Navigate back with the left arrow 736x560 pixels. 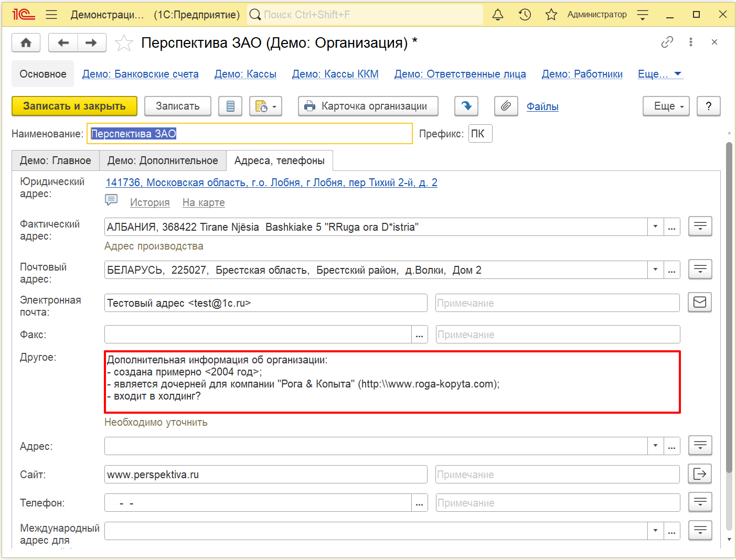tap(63, 42)
